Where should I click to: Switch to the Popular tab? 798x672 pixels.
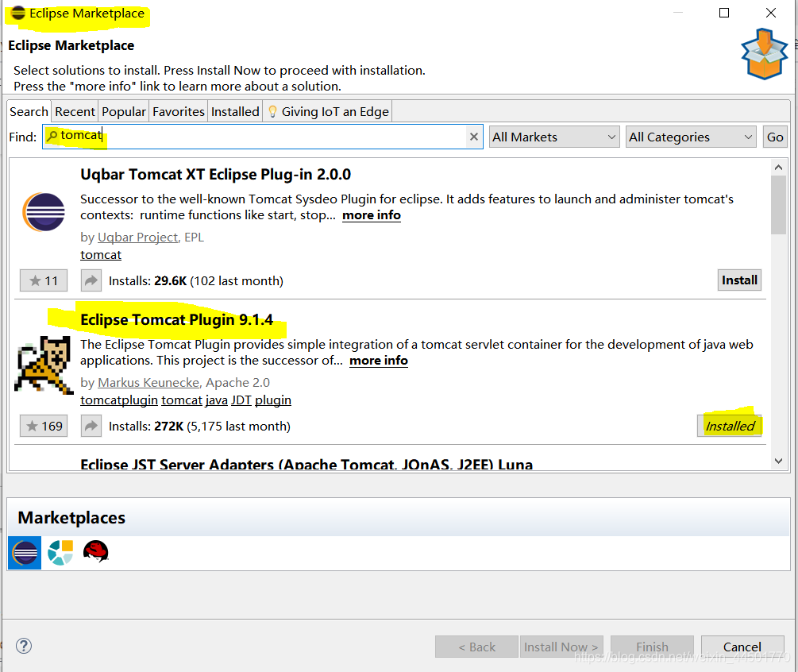(x=124, y=111)
